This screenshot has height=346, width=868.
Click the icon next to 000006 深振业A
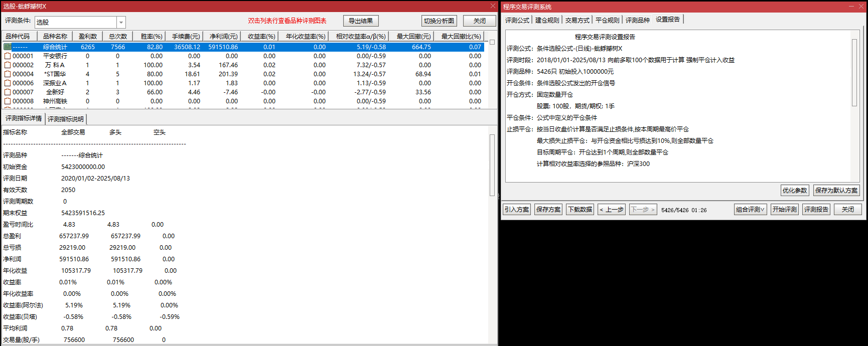pyautogui.click(x=8, y=83)
